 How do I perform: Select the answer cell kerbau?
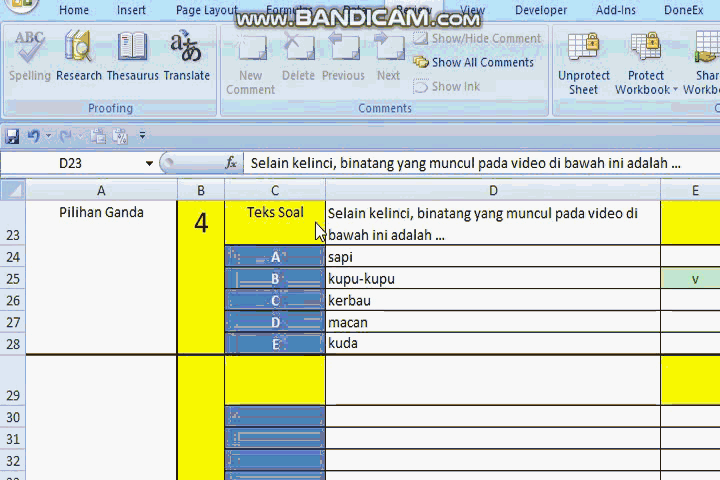[x=493, y=300]
